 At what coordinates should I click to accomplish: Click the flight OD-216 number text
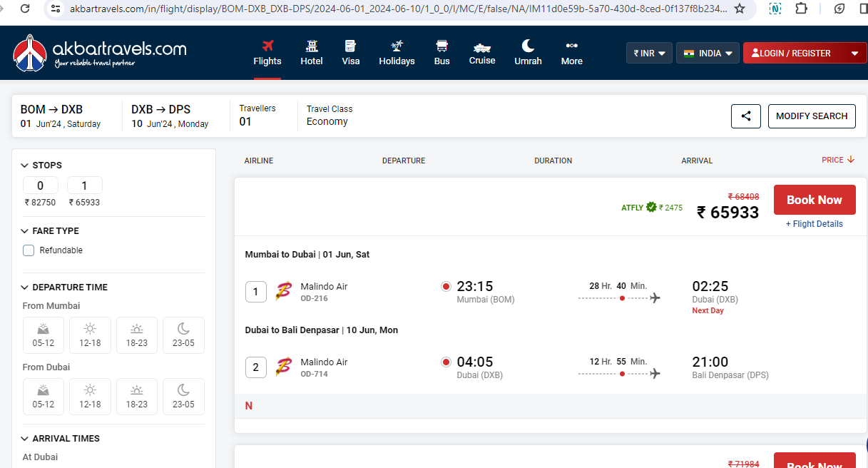[315, 298]
